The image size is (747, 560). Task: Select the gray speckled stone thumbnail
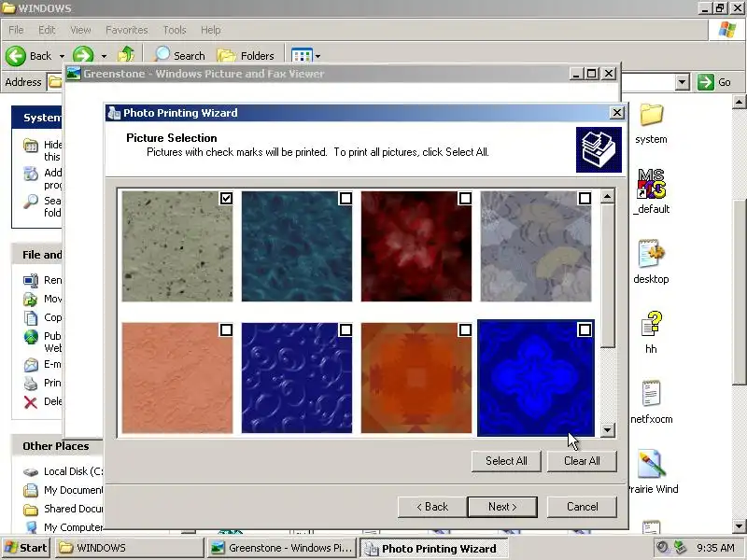pos(177,246)
